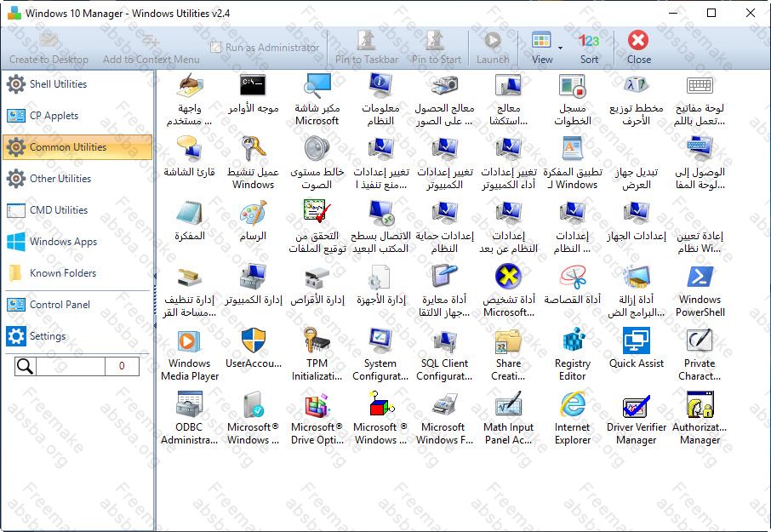
Task: Click the red Close toolbar button
Action: pos(639,48)
